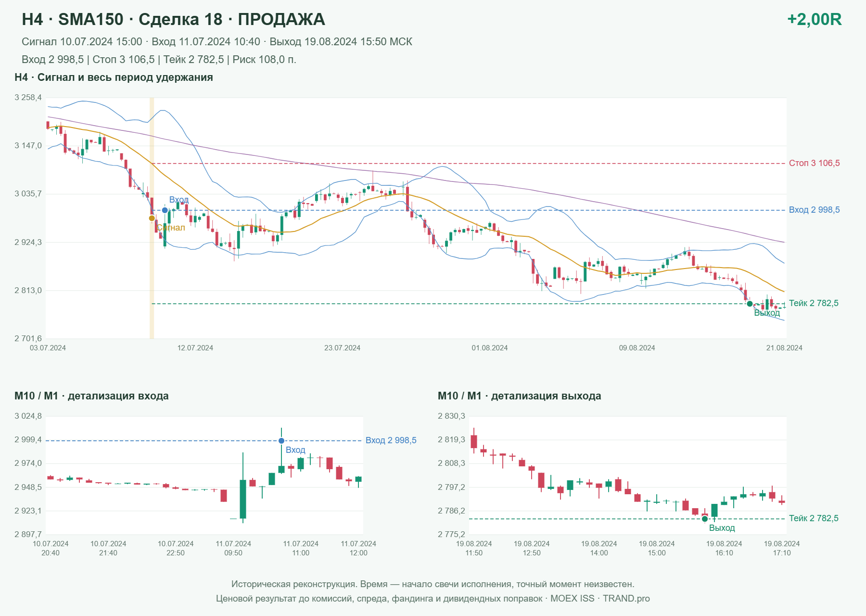Click 'Вход 2 998,5' label beside entry detail chart
This screenshot has width=866, height=616.
coord(391,440)
